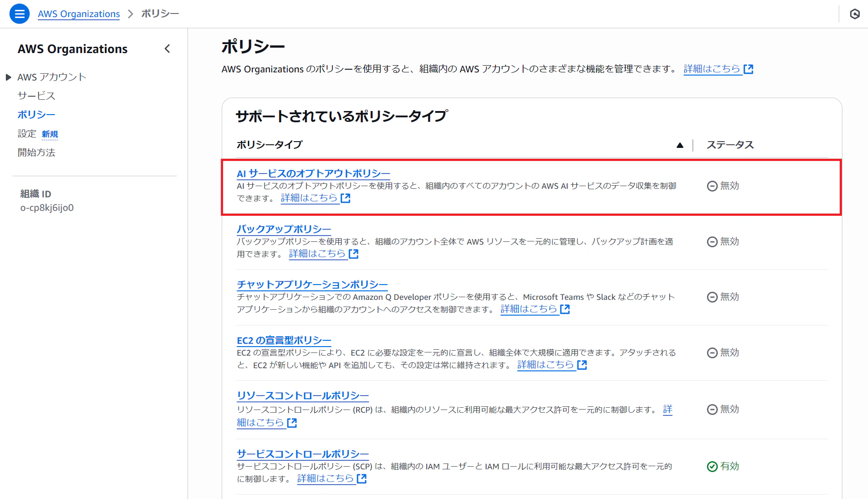Click disabled status icon for EC2 の宣言型ポリシー
The width and height of the screenshot is (868, 499).
712,353
